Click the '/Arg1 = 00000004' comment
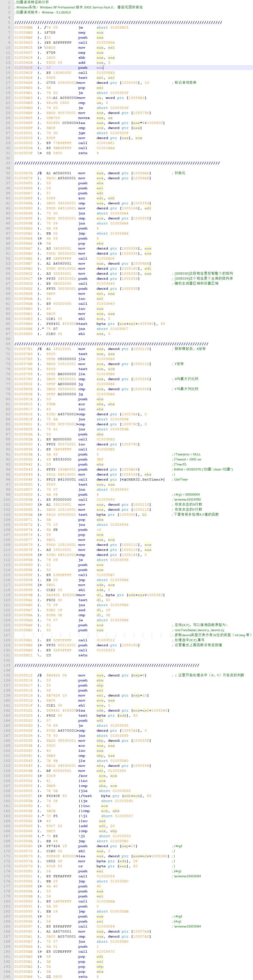 (x=187, y=494)
